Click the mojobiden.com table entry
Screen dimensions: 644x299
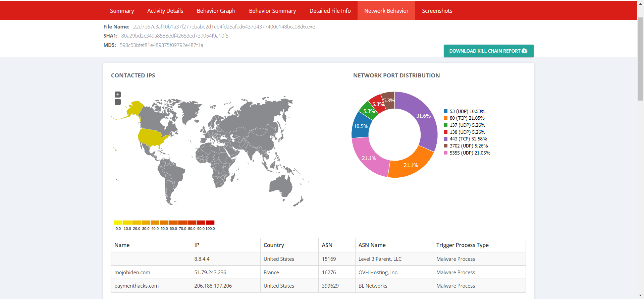click(x=132, y=273)
